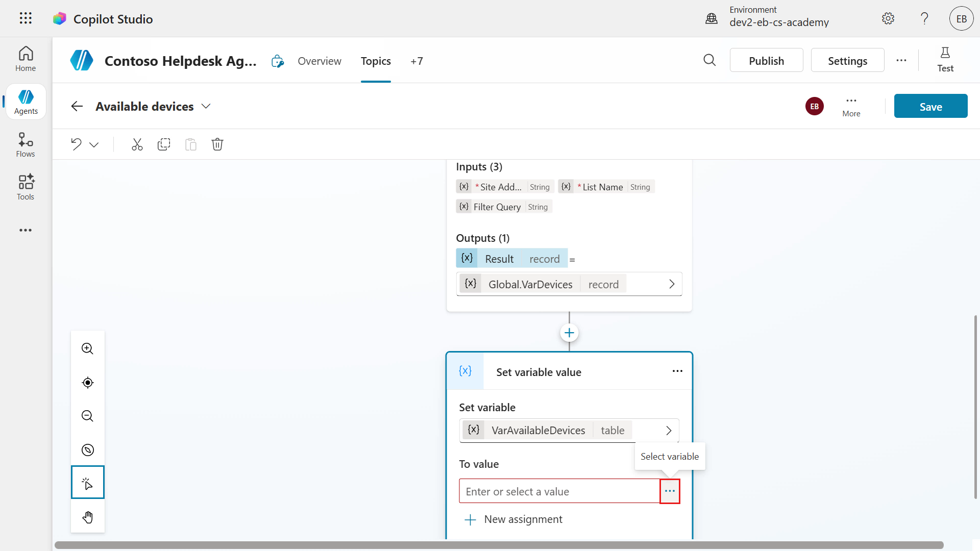Expand the undo history dropdown

click(x=94, y=144)
